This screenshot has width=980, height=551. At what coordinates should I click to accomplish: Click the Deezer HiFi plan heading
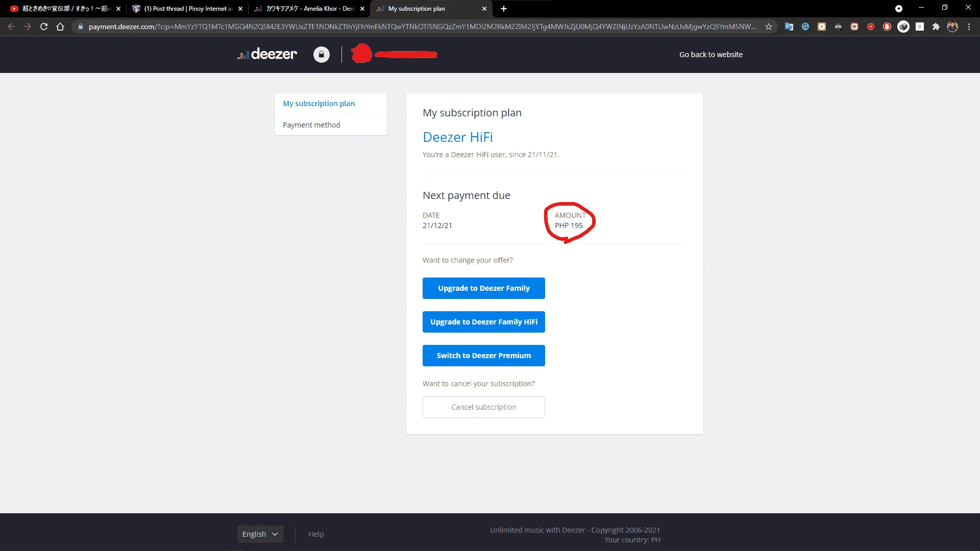(458, 137)
